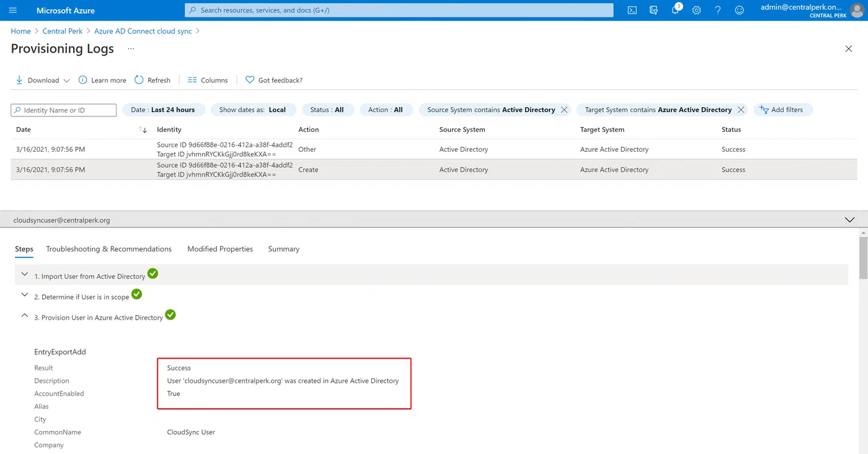Switch to the Steps tab
This screenshot has width=868, height=454.
pos(24,249)
